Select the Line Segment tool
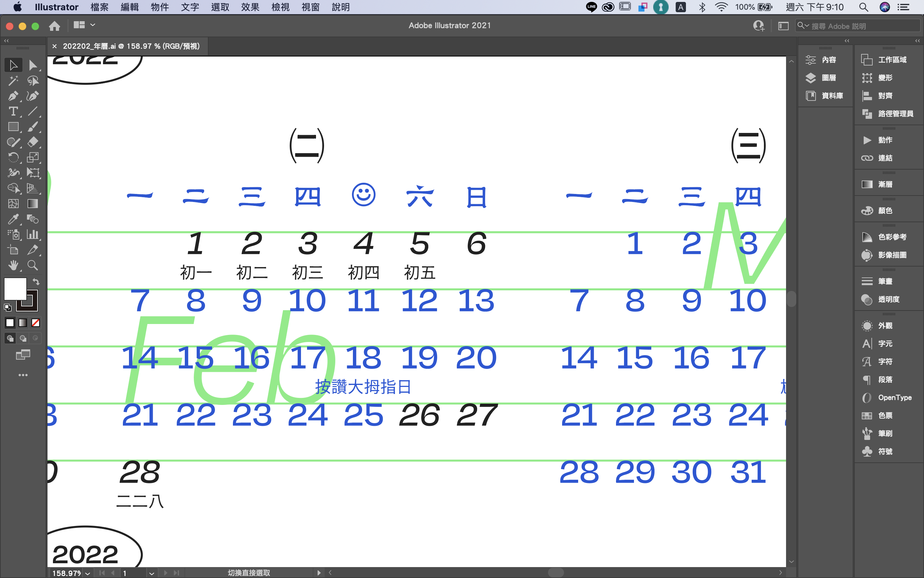Viewport: 924px width, 578px height. 33,111
